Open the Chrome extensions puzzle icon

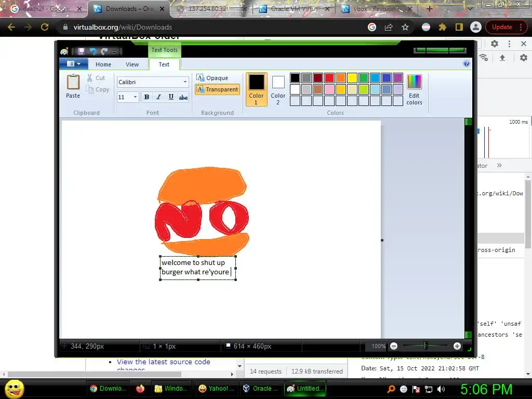pos(443,27)
